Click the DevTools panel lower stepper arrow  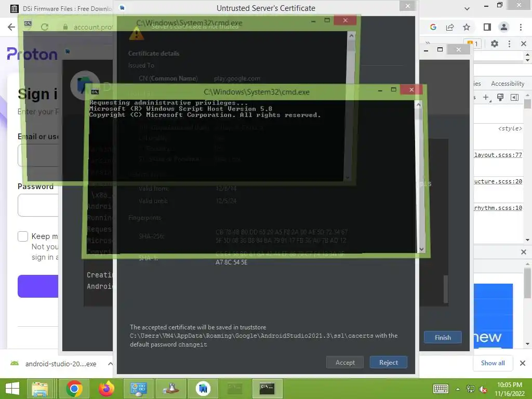click(527, 60)
